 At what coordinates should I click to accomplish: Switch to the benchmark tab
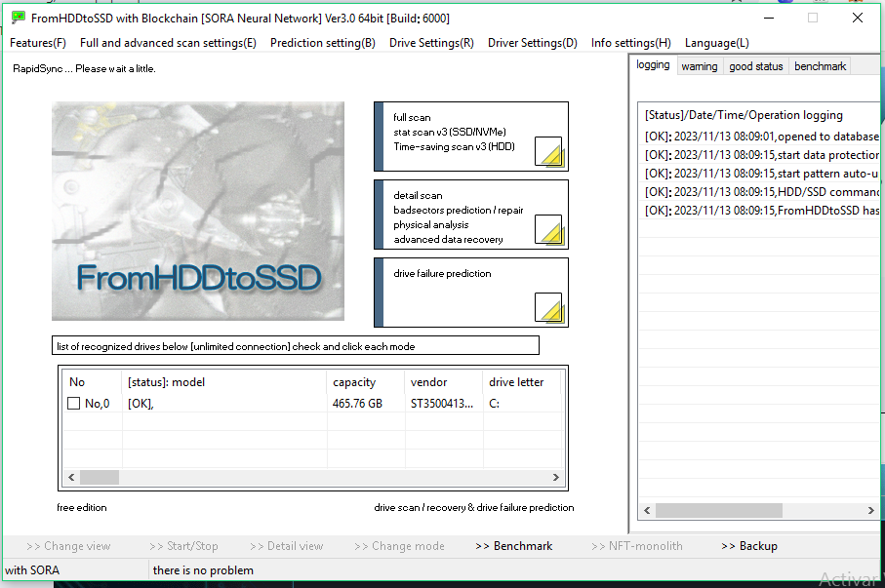(820, 66)
